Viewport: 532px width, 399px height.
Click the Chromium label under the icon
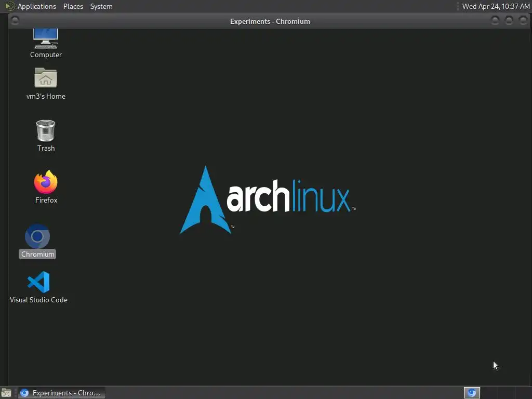pyautogui.click(x=37, y=254)
